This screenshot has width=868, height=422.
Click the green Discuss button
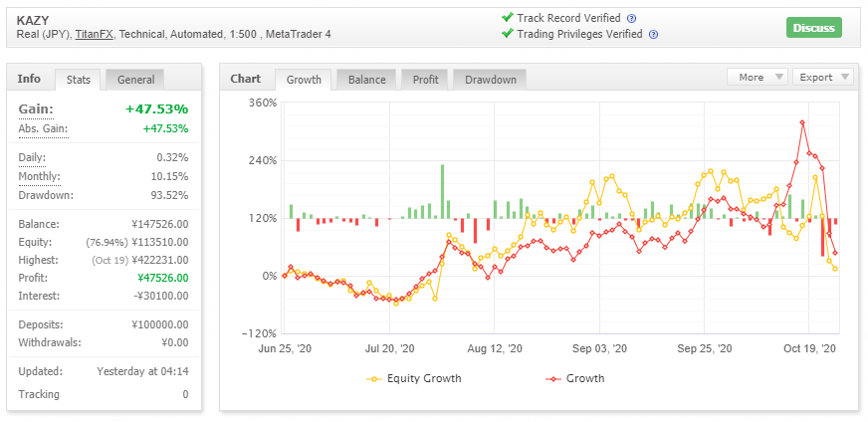click(814, 28)
